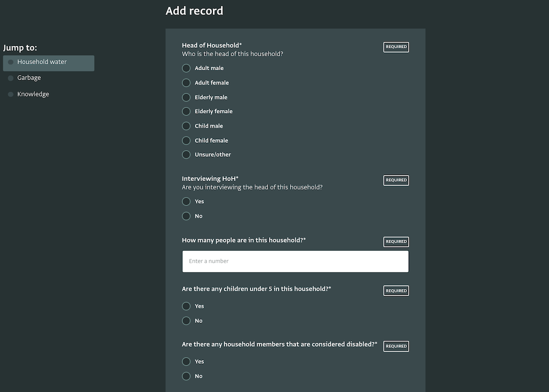Click the disabled household members question label
Screen dimensions: 549x392
pos(279,344)
